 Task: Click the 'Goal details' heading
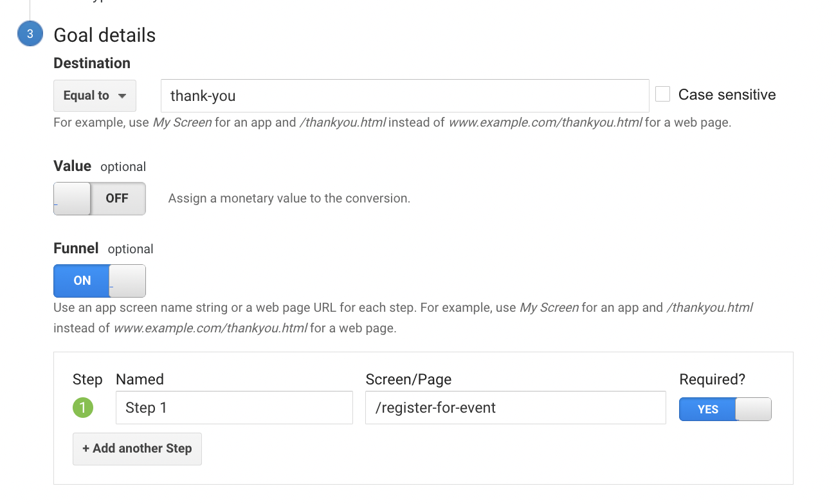coord(104,35)
